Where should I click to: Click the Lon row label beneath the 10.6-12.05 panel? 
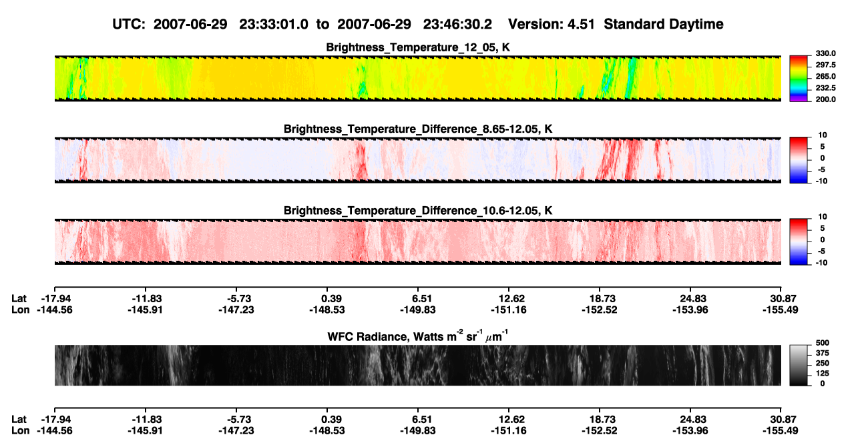[20, 310]
